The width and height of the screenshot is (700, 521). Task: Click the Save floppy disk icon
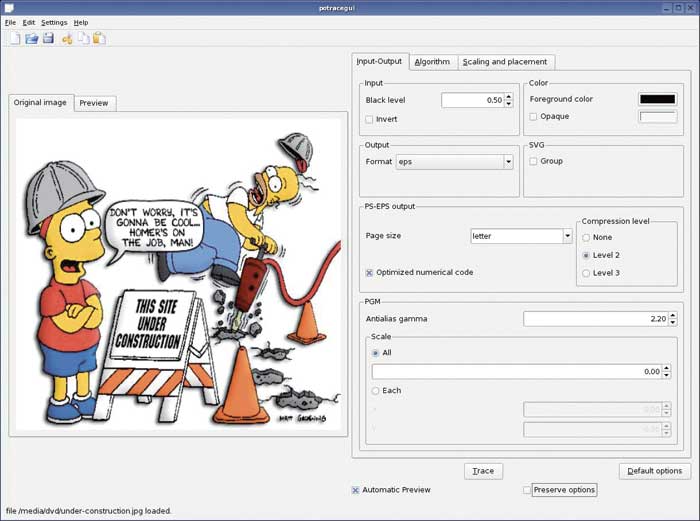click(x=47, y=39)
